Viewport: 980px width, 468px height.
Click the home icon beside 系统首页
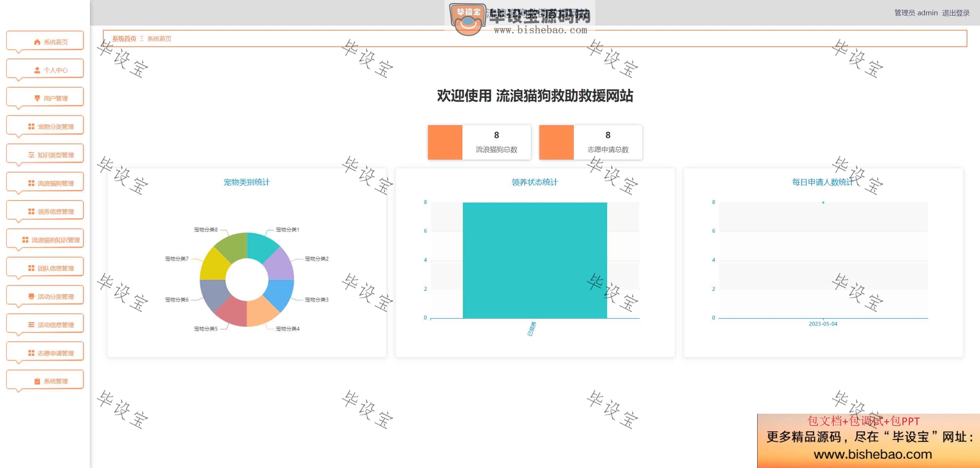coord(37,42)
